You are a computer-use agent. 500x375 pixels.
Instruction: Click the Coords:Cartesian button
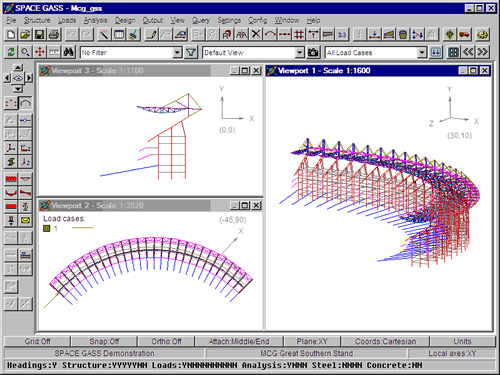coord(385,341)
